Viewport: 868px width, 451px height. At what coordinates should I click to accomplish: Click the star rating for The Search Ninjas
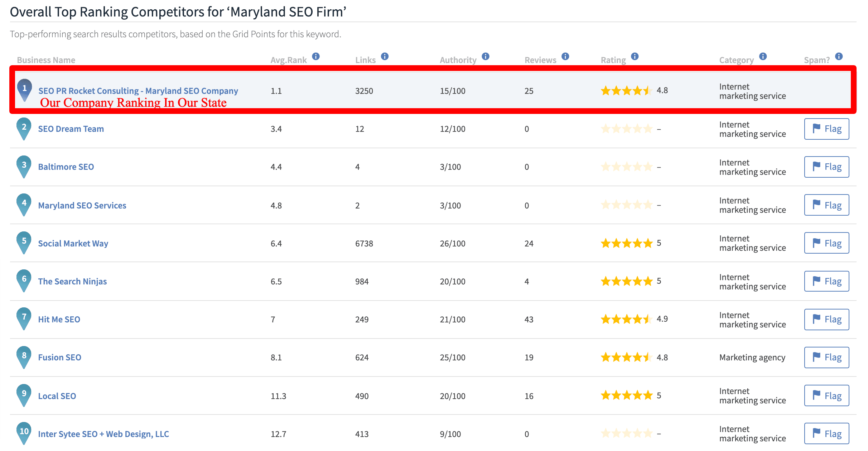[x=627, y=281]
